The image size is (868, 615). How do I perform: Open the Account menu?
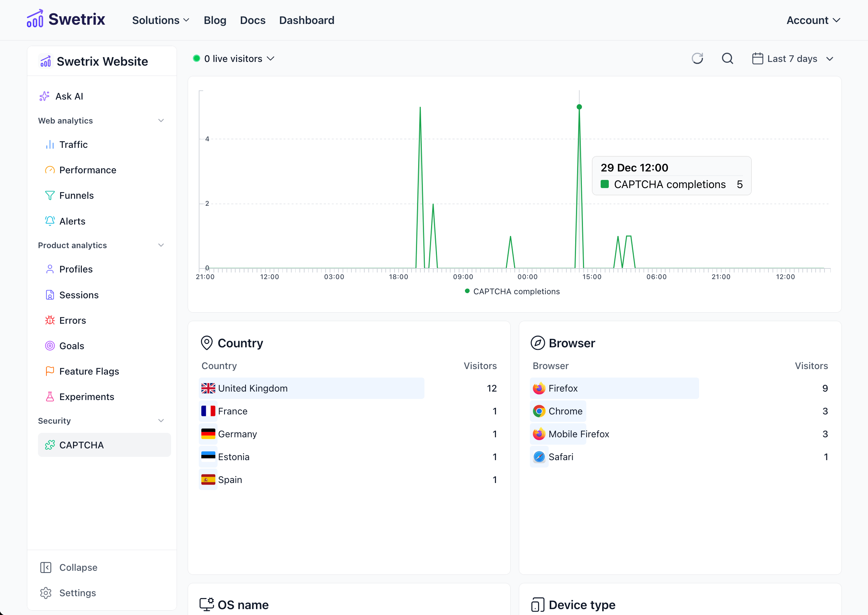point(812,20)
